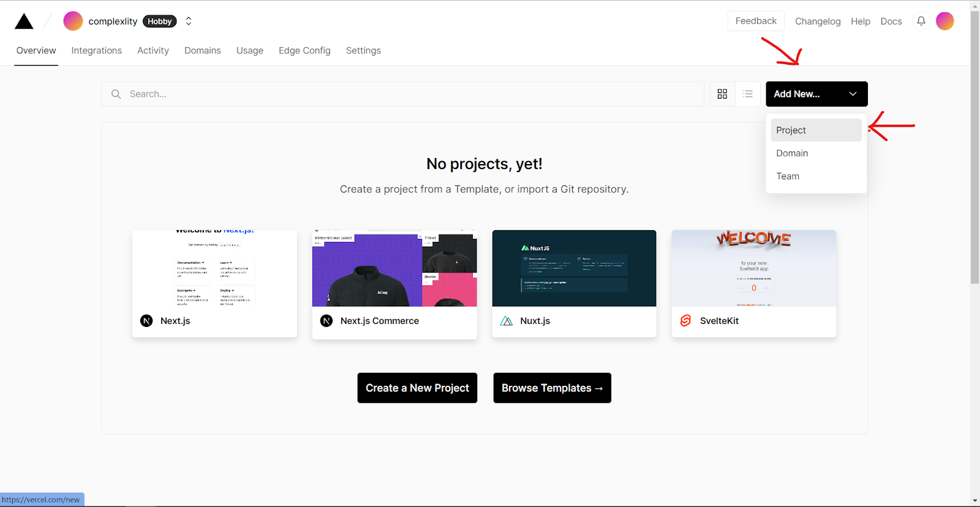Open the notifications bell

[921, 21]
